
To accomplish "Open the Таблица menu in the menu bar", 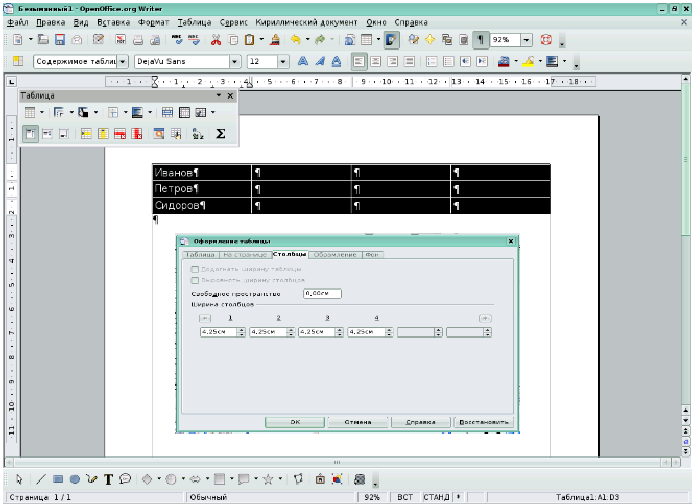I will tap(195, 22).
